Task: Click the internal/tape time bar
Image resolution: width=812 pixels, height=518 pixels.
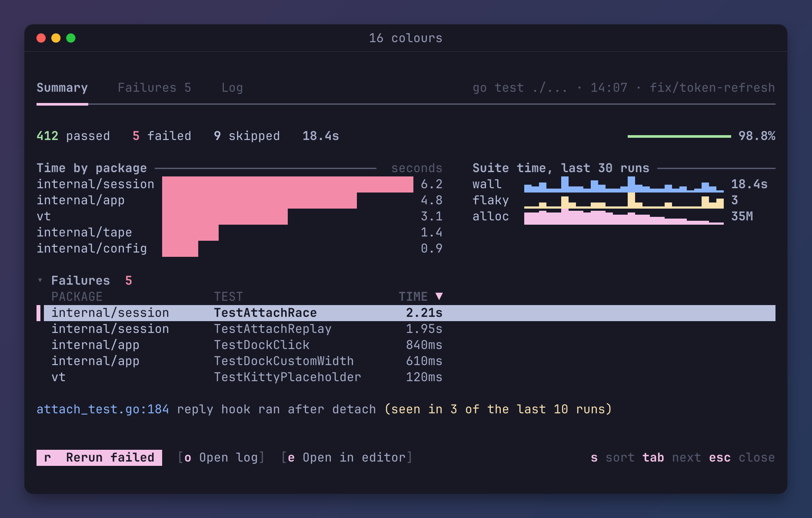Action: 190,232
